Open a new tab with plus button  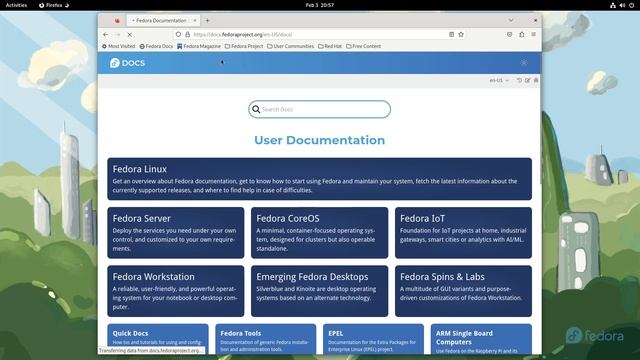[207, 20]
